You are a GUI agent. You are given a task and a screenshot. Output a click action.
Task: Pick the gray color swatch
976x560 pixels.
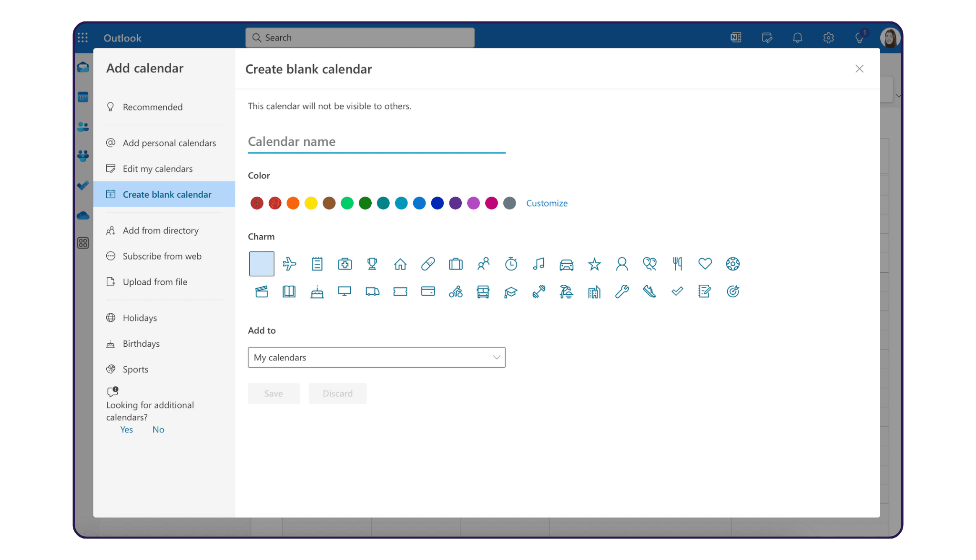pyautogui.click(x=509, y=203)
